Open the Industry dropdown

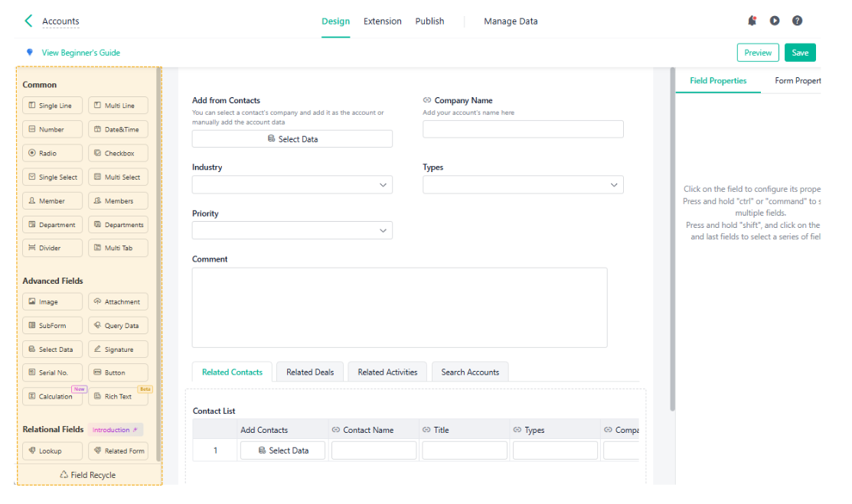[292, 184]
